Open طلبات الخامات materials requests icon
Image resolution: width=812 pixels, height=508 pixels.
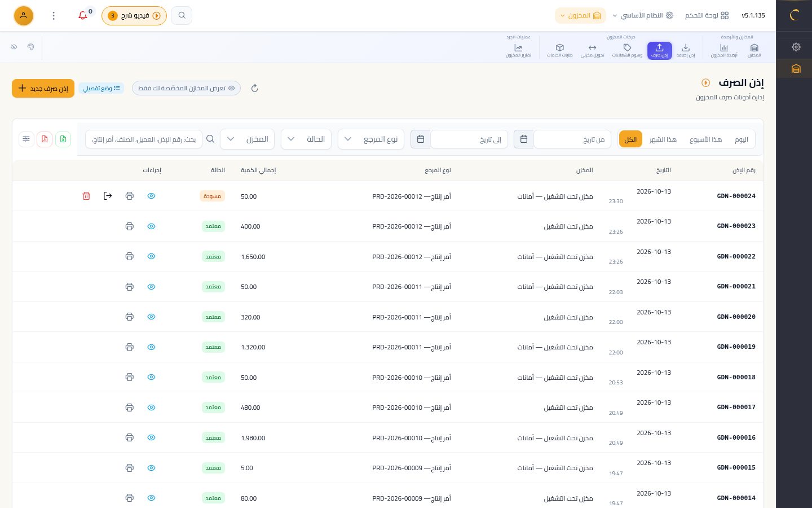click(559, 50)
